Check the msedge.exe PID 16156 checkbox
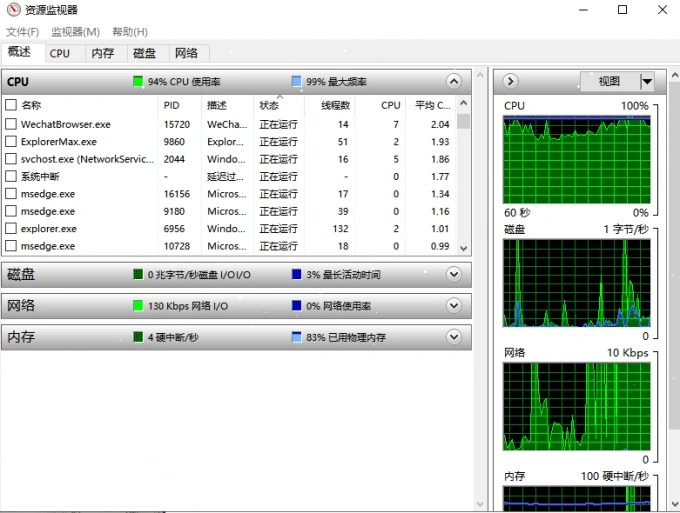 pos(11,193)
